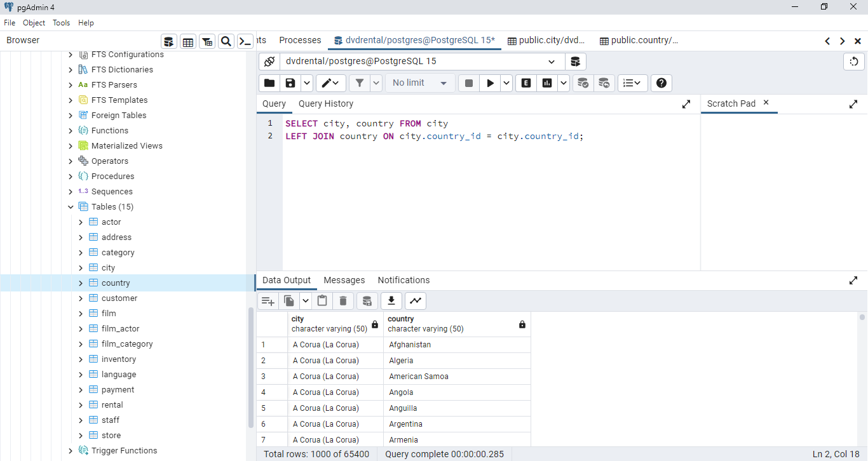Expand the Trigger Functions node
This screenshot has height=461, width=868.
click(71, 451)
